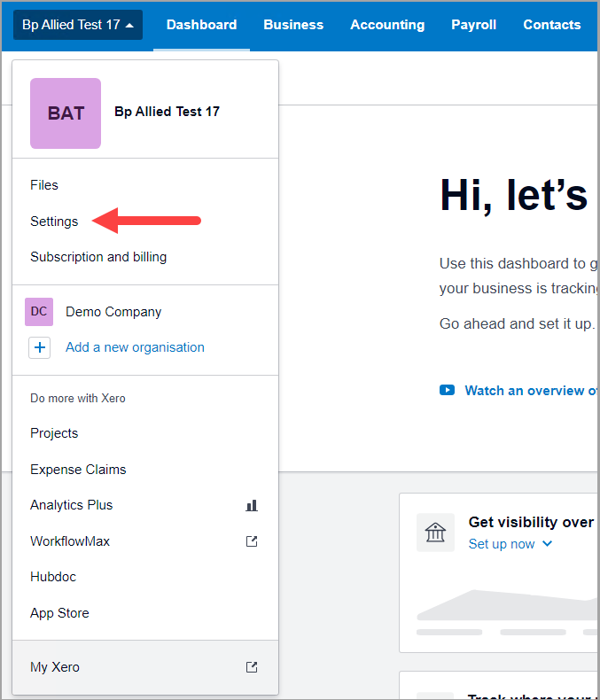
Task: Click the DC Demo Company avatar
Action: 39,312
